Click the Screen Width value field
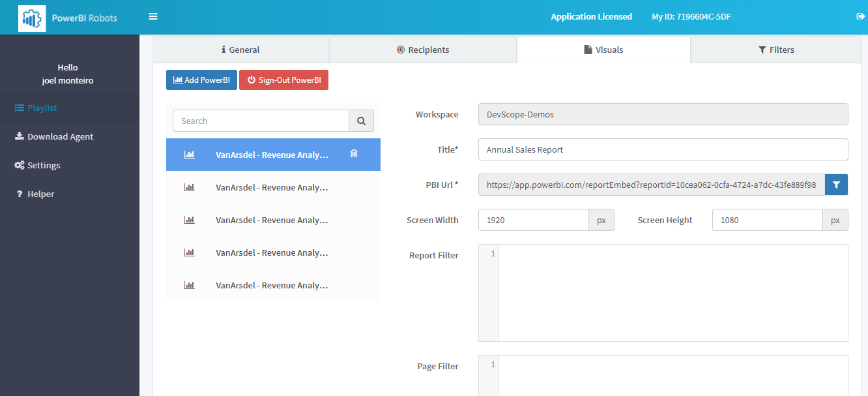This screenshot has width=868, height=396. pos(534,220)
